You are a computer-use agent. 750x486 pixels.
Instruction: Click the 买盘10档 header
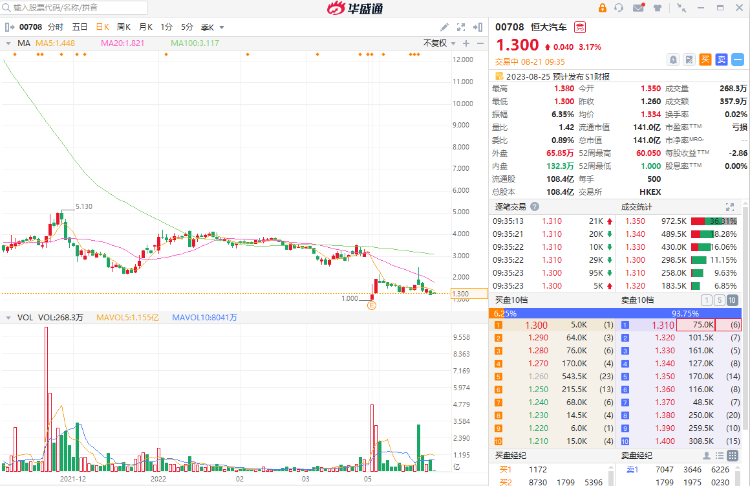[511, 300]
